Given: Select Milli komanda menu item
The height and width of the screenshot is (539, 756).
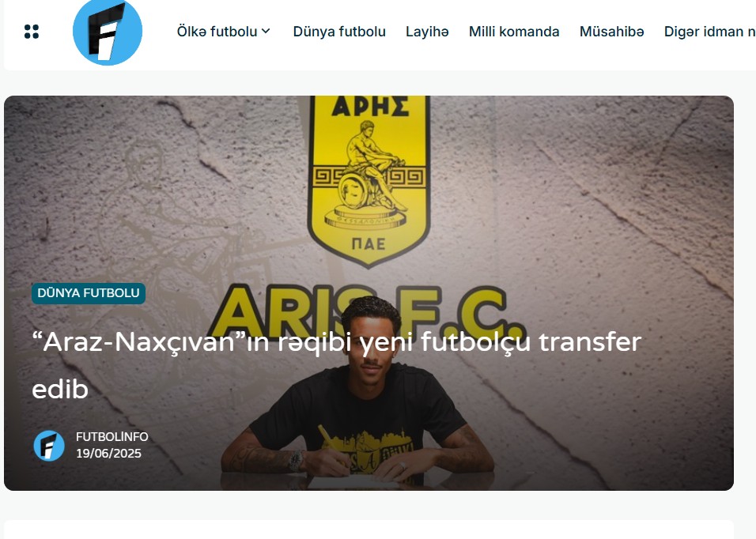Looking at the screenshot, I should coord(514,32).
